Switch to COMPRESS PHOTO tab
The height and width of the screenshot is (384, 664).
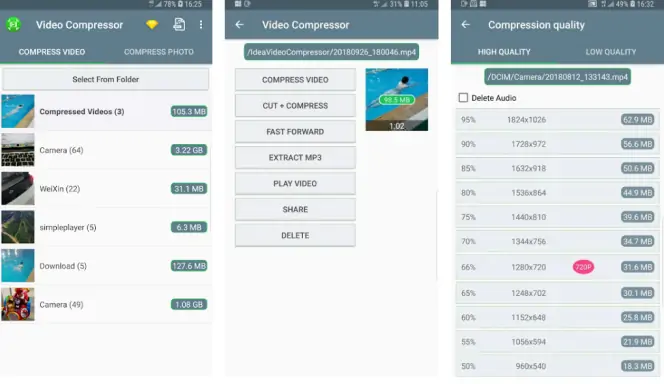click(159, 52)
